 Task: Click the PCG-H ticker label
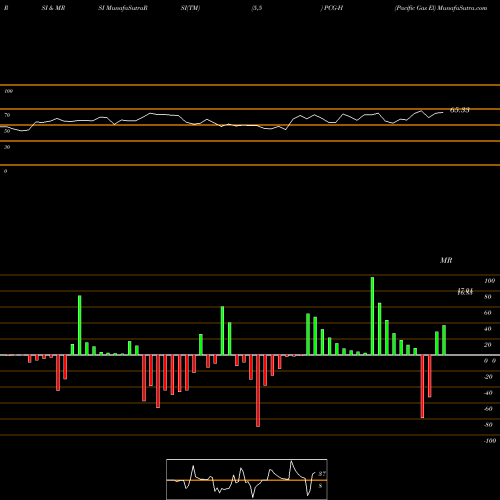coord(333,8)
